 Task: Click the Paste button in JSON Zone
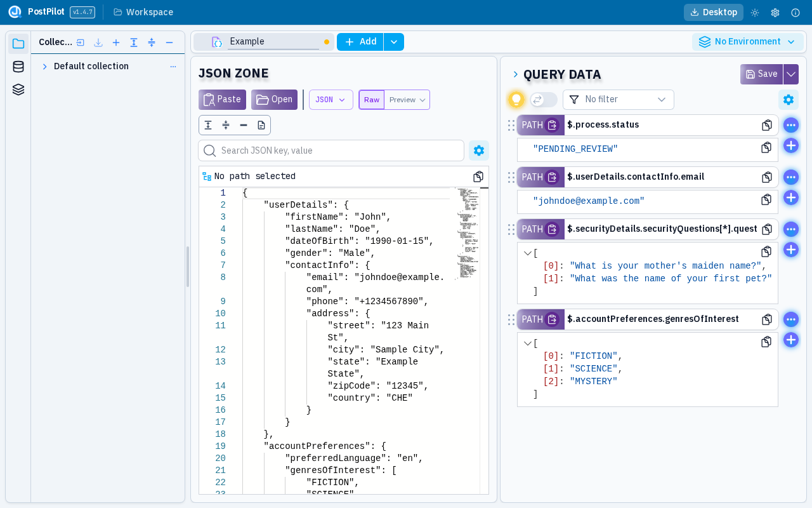pyautogui.click(x=222, y=100)
